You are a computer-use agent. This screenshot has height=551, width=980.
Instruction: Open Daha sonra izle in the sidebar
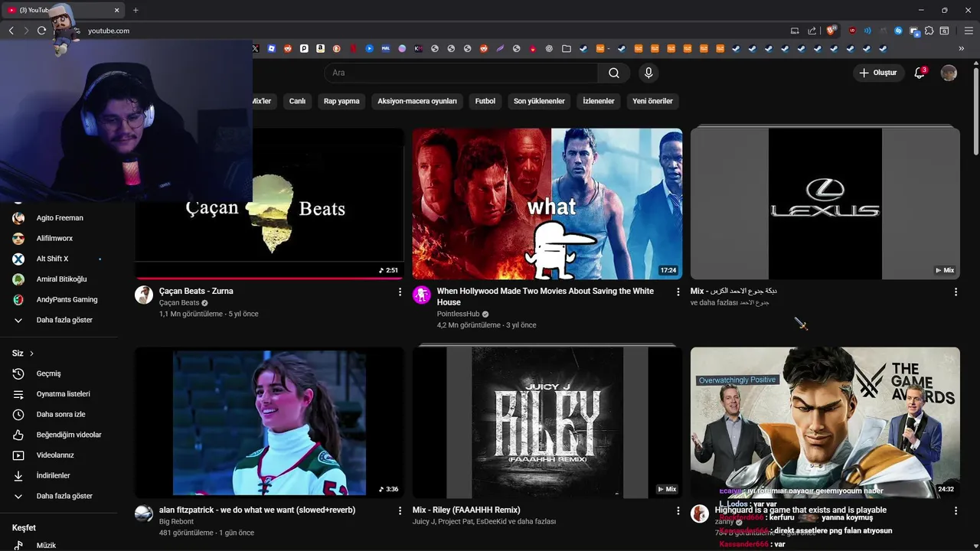[59, 414]
